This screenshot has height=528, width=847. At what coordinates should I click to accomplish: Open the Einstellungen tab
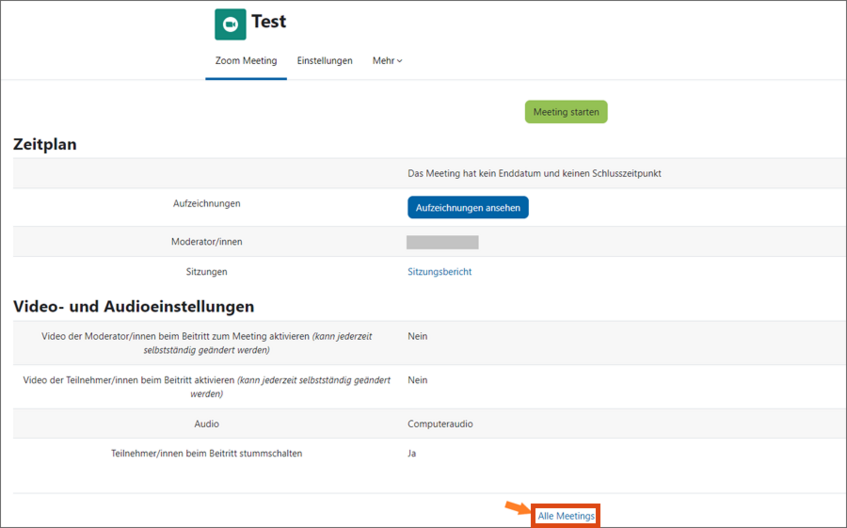(325, 61)
